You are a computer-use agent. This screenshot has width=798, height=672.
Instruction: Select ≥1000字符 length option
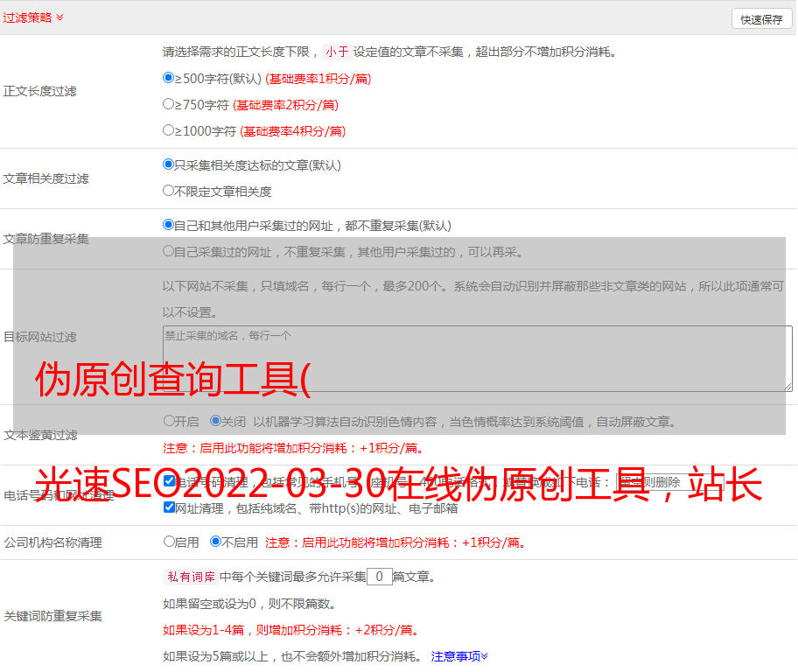(169, 130)
